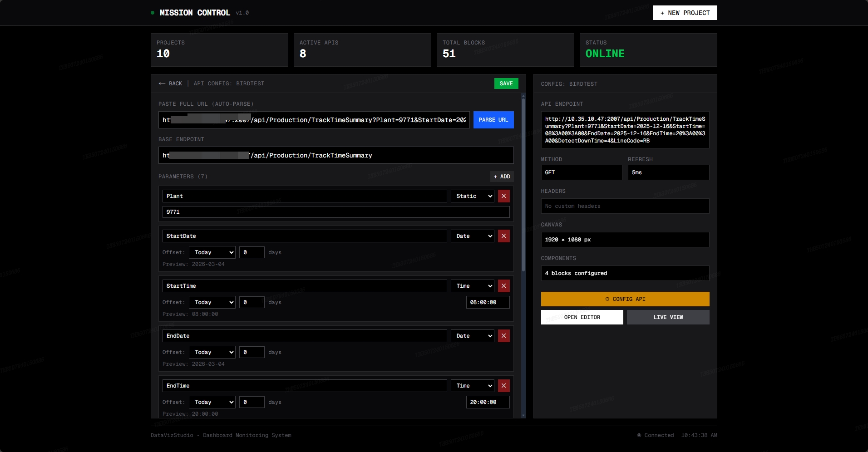This screenshot has width=868, height=452.
Task: Click the base endpoint input field
Action: [336, 155]
